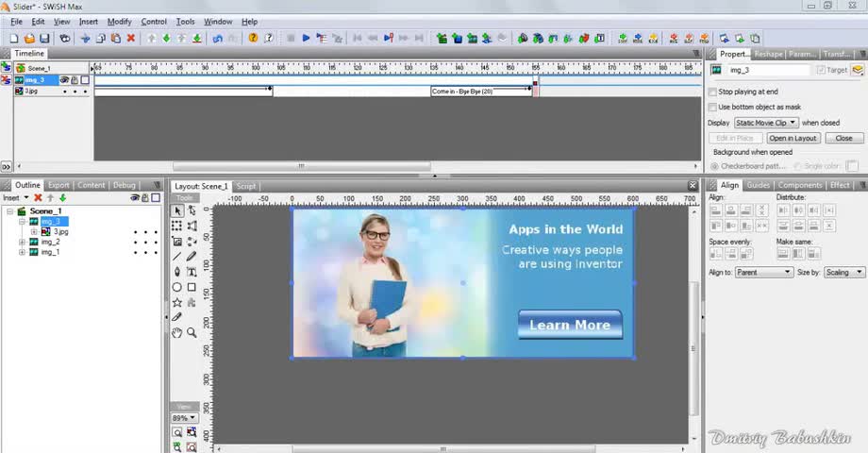Switch to the Script tab
868x453 pixels.
click(246, 186)
